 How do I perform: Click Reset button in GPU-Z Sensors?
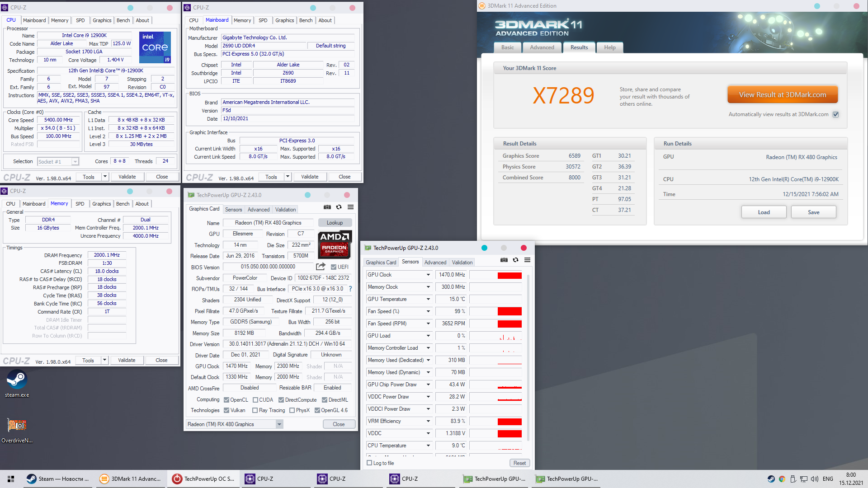point(519,463)
